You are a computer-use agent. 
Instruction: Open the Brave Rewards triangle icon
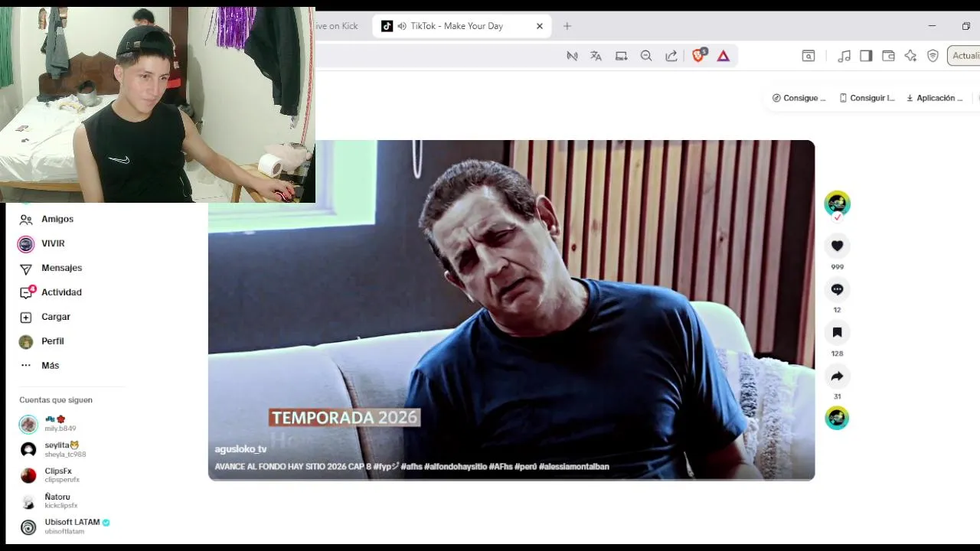pos(724,56)
